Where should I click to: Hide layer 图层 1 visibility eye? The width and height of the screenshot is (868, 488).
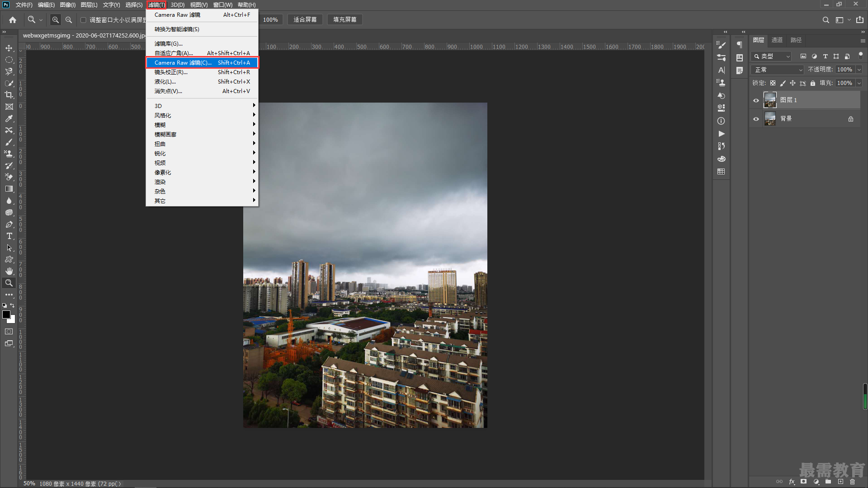756,100
